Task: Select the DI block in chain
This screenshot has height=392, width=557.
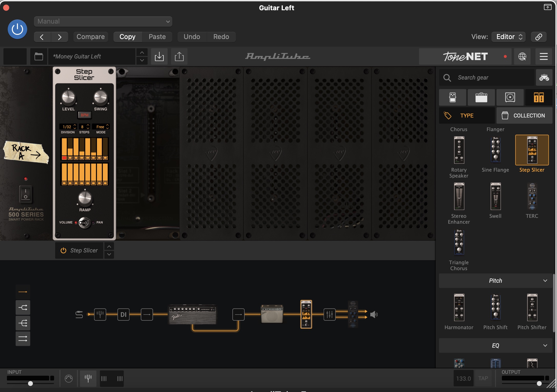Action: pos(123,314)
